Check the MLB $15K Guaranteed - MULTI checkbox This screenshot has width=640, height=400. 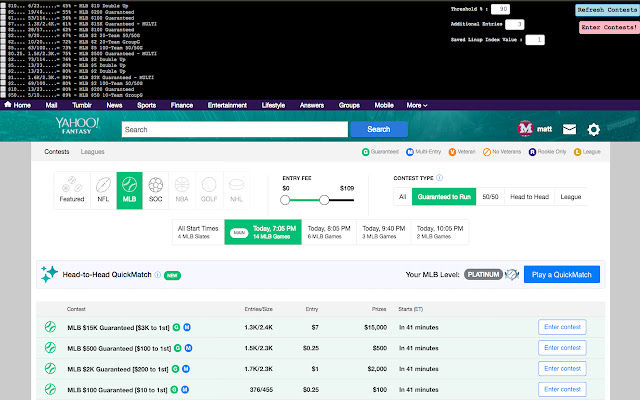(3, 24)
